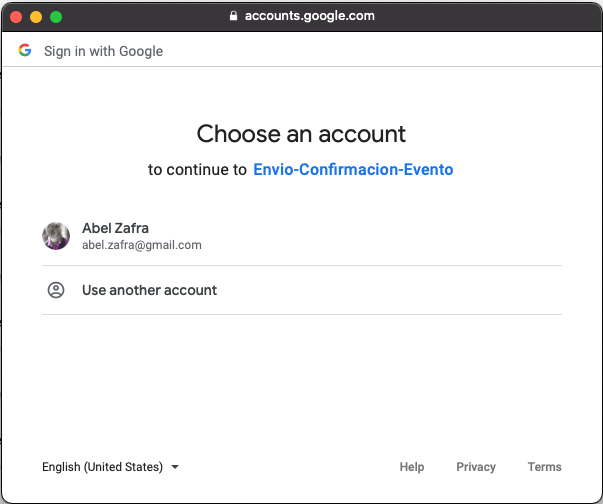The height and width of the screenshot is (504, 603).
Task: Maximize the window with the green button
Action: [x=56, y=17]
